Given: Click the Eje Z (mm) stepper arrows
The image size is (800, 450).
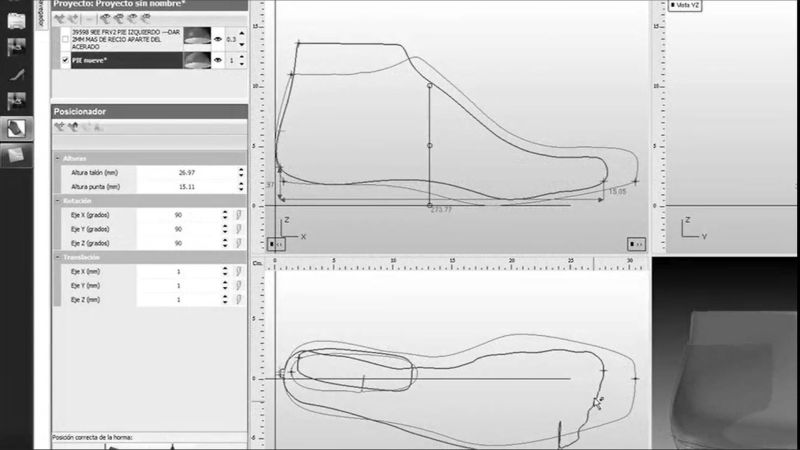Looking at the screenshot, I should [225, 300].
